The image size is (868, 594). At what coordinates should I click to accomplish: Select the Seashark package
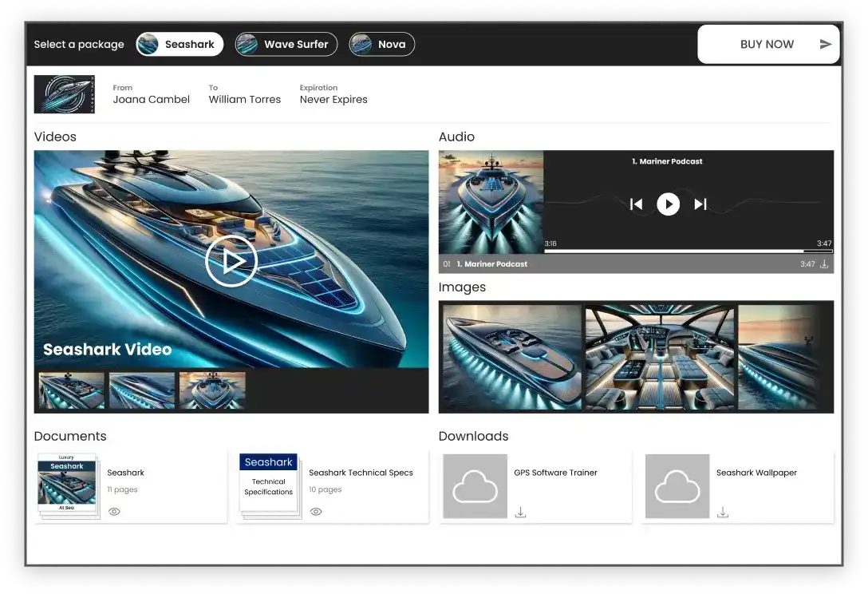(x=179, y=44)
